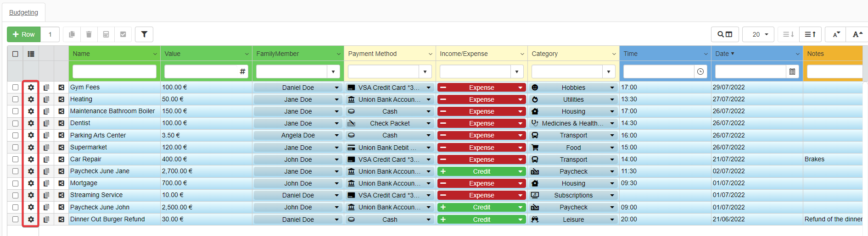
Task: Increase font size with large A icon
Action: pyautogui.click(x=857, y=34)
